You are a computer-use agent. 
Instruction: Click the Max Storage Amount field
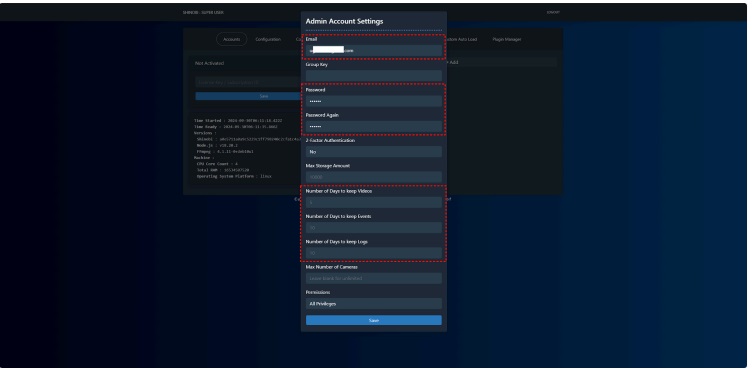[374, 177]
